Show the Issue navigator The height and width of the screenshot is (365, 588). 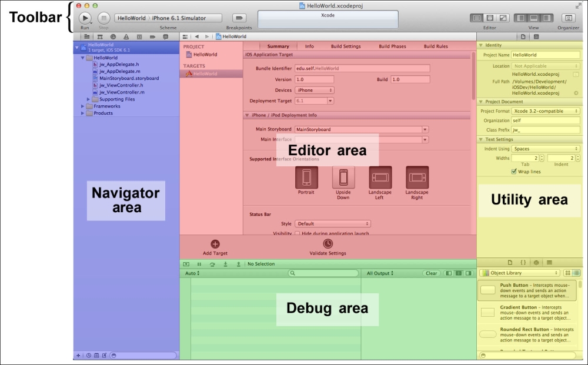click(126, 36)
